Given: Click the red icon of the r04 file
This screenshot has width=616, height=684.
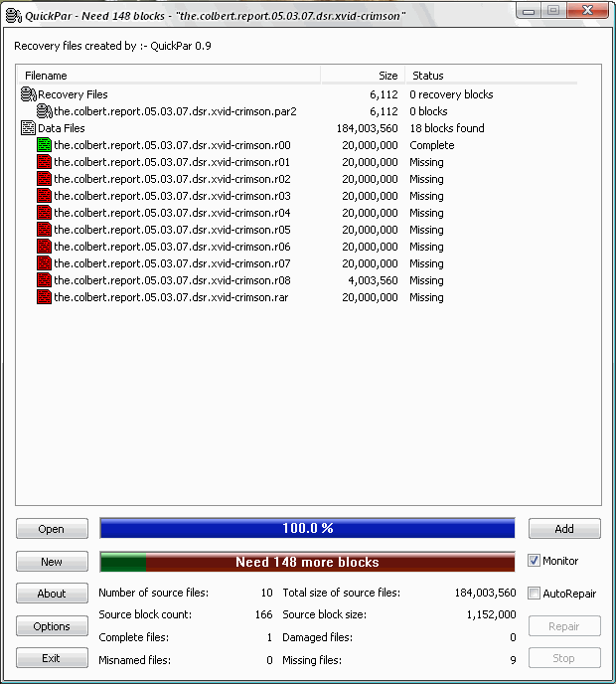Looking at the screenshot, I should [x=44, y=213].
